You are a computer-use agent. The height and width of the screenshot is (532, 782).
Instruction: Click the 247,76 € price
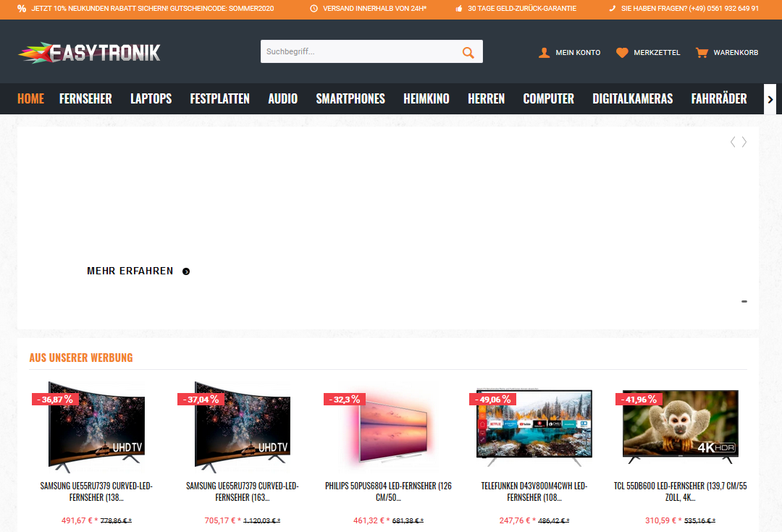(x=518, y=520)
